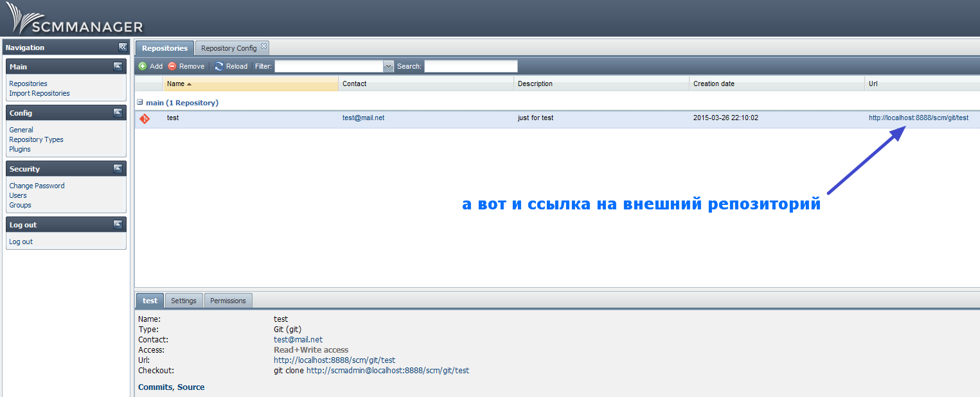
Task: Open Repository Types link
Action: pyautogui.click(x=36, y=139)
